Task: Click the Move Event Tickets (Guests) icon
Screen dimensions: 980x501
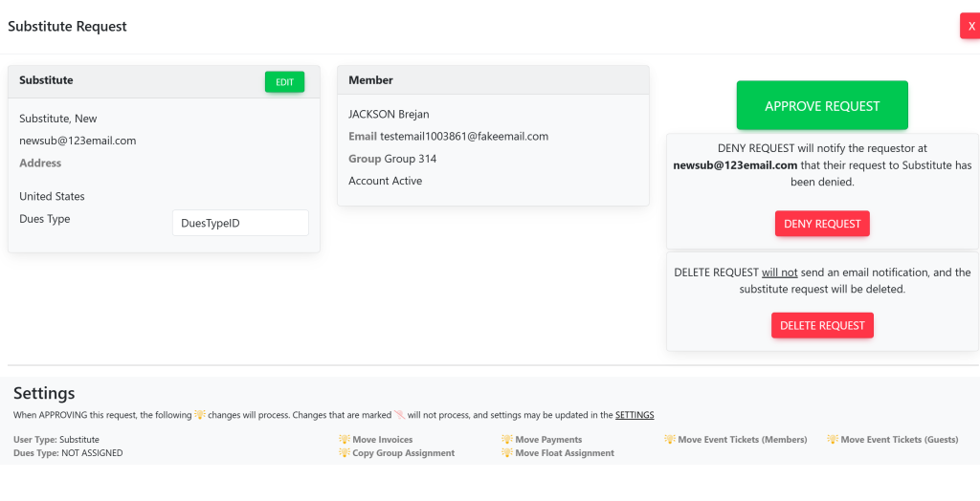Action: tap(833, 440)
